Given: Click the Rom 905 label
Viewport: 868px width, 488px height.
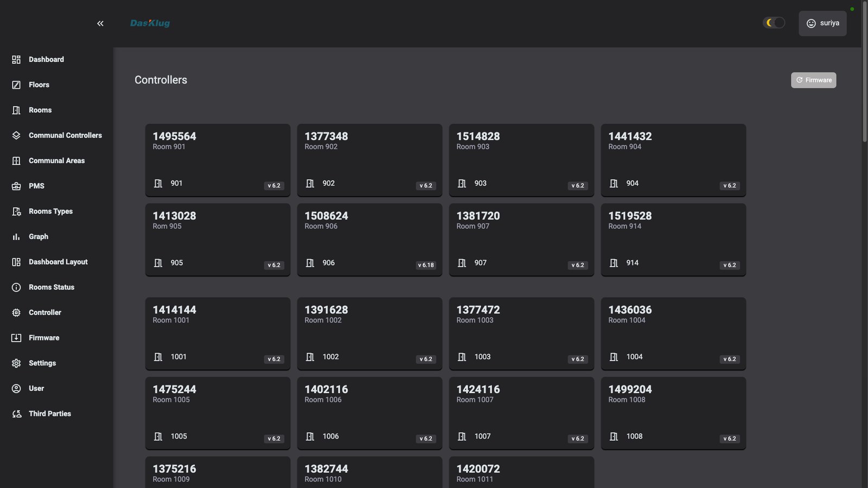Looking at the screenshot, I should tap(167, 226).
